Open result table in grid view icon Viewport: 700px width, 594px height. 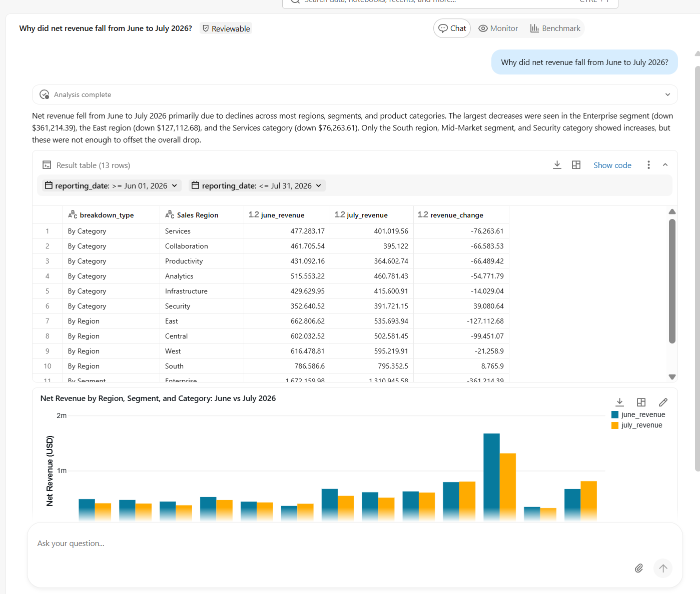576,165
